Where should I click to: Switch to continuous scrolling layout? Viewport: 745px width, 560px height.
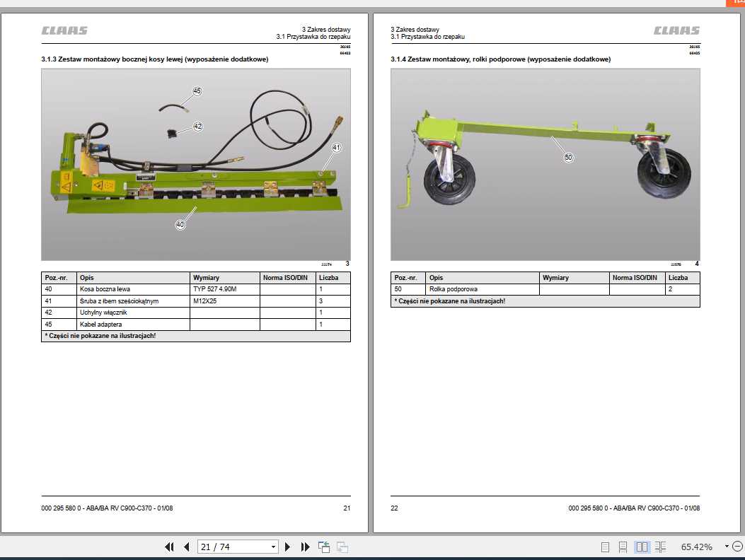(623, 547)
